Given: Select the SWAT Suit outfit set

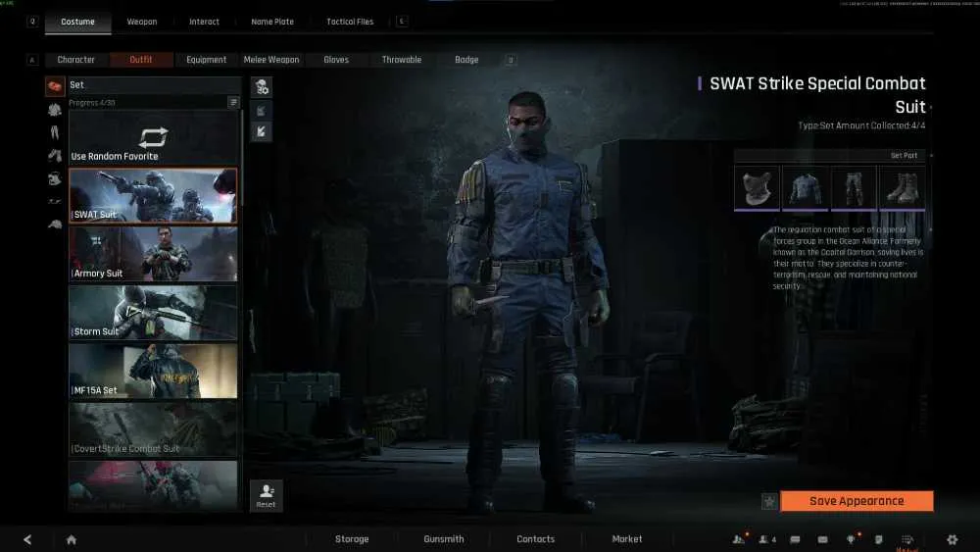Looking at the screenshot, I should pyautogui.click(x=153, y=196).
